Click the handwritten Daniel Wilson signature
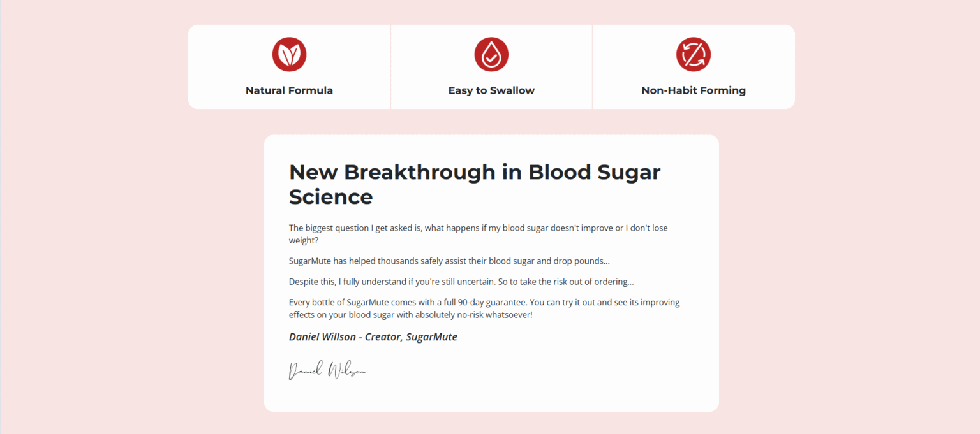The width and height of the screenshot is (980, 434). 327,370
